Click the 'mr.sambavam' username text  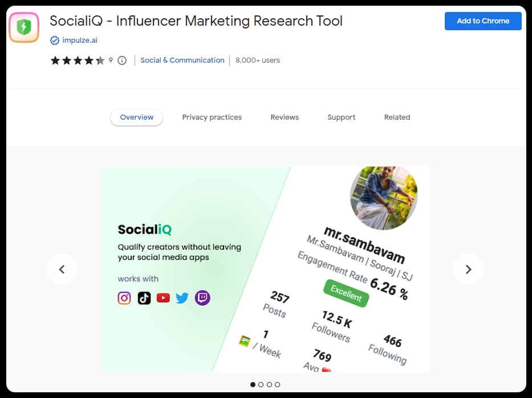(x=364, y=245)
